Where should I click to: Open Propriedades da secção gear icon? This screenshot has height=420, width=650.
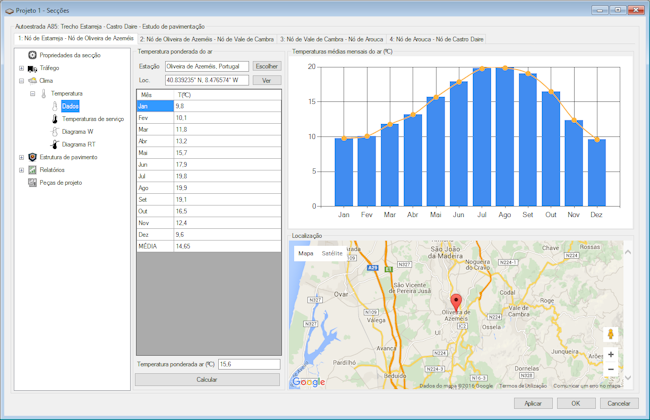pyautogui.click(x=33, y=55)
